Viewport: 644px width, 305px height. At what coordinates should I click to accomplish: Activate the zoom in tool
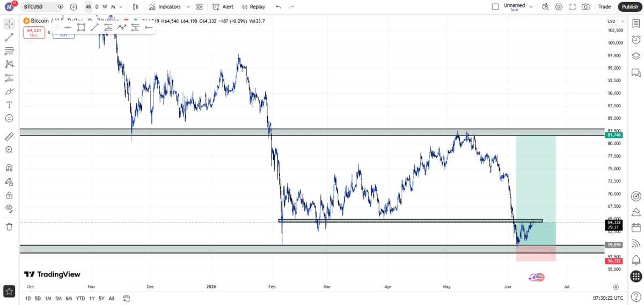pos(9,150)
